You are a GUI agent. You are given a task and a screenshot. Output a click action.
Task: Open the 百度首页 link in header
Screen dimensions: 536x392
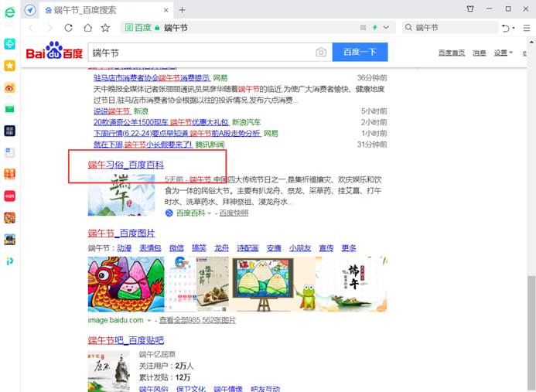tap(452, 53)
